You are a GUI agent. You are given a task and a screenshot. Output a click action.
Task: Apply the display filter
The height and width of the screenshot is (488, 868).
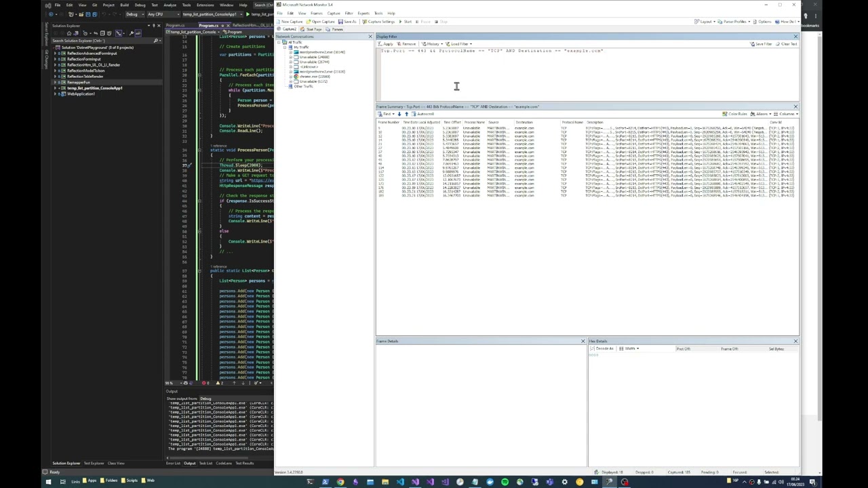385,44
